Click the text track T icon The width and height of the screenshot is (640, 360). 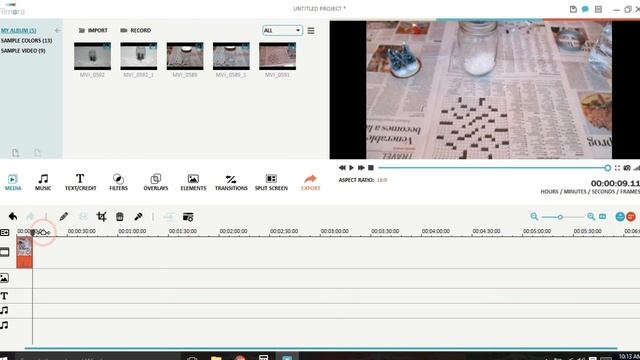click(x=4, y=296)
